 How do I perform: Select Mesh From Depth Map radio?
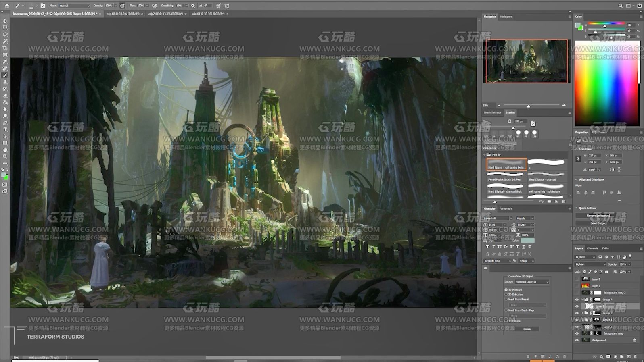pos(506,310)
